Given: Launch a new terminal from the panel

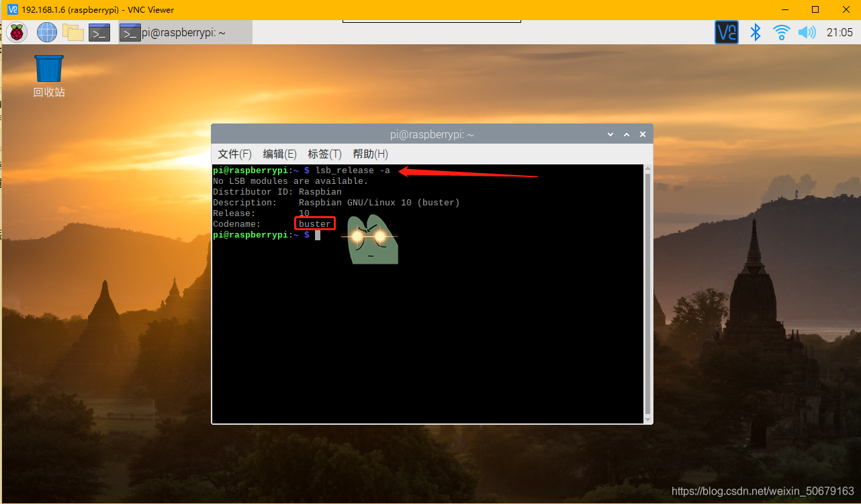Looking at the screenshot, I should coord(99,32).
